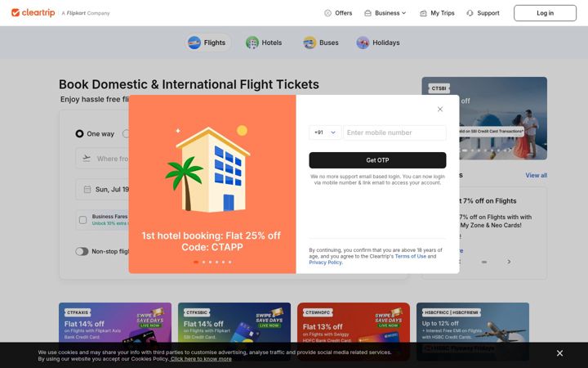588x368 pixels.
Task: Toggle the Non-stop flights switch
Action: [x=82, y=251]
